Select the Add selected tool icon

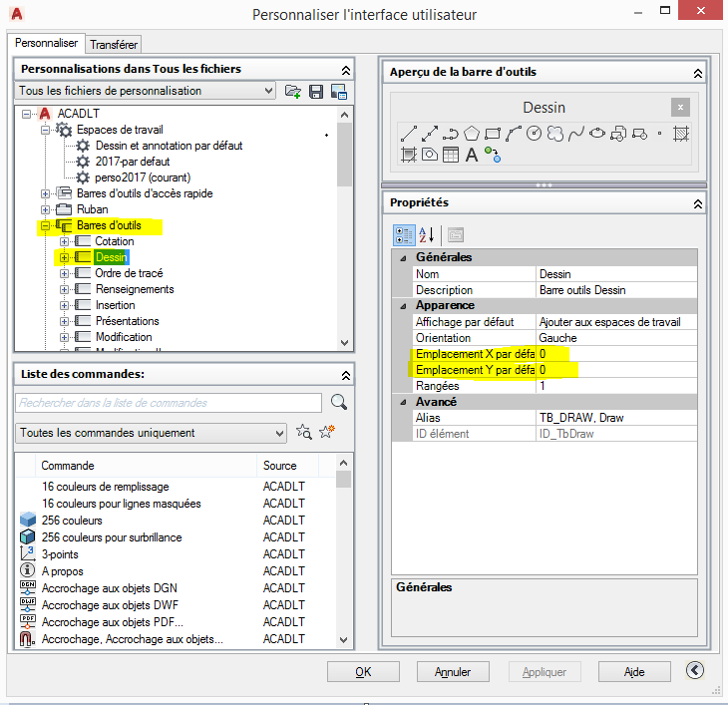[493, 155]
